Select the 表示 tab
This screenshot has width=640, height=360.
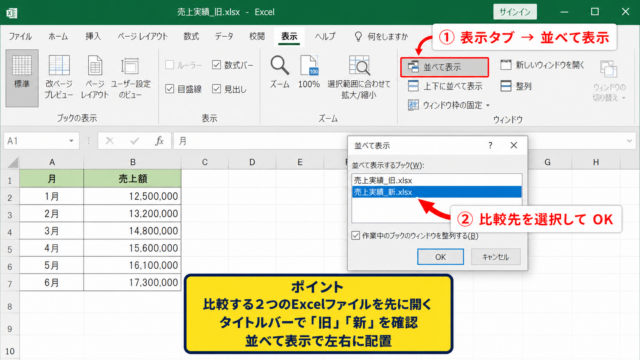pyautogui.click(x=289, y=36)
